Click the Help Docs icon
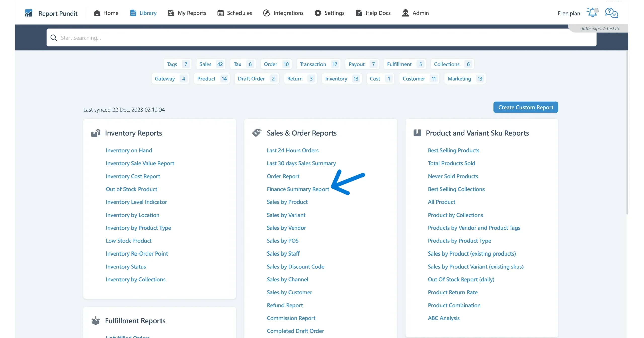The height and width of the screenshot is (338, 644). point(359,13)
